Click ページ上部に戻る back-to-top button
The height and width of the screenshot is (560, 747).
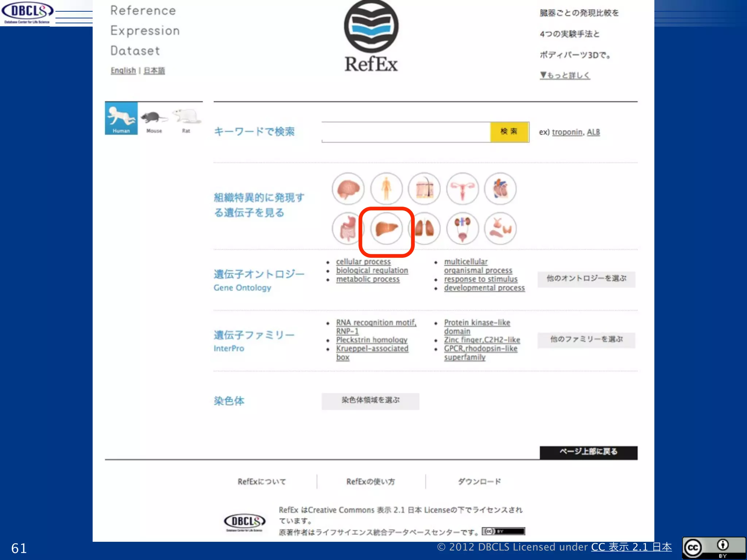point(588,452)
